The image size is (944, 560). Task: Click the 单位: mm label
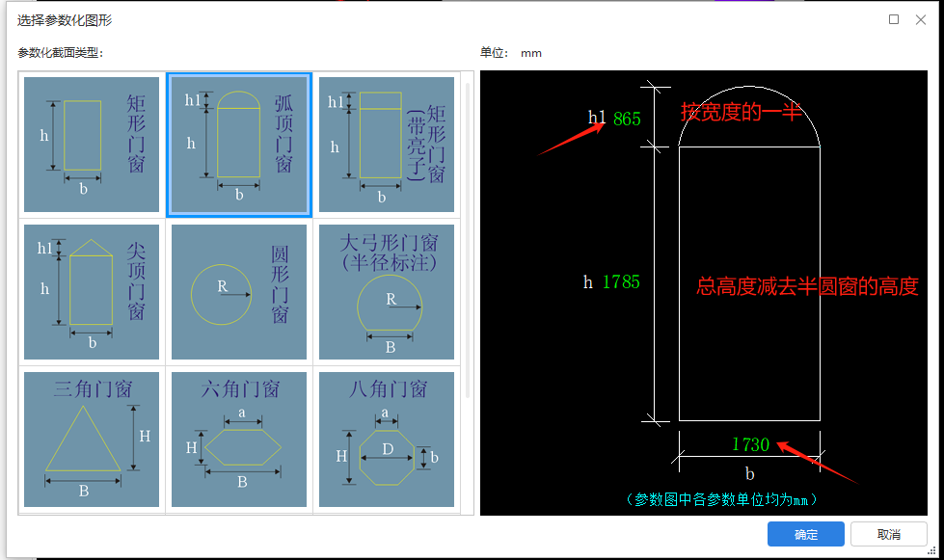coord(510,53)
